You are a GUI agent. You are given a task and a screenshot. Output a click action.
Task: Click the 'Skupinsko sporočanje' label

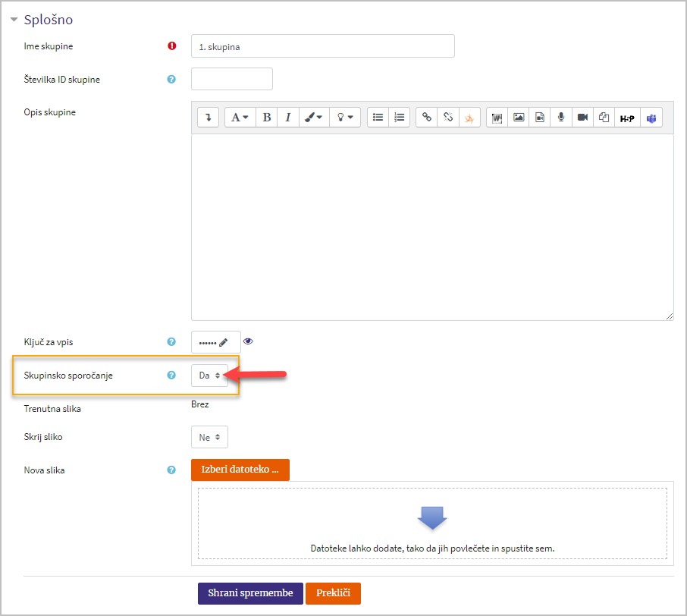pos(68,376)
